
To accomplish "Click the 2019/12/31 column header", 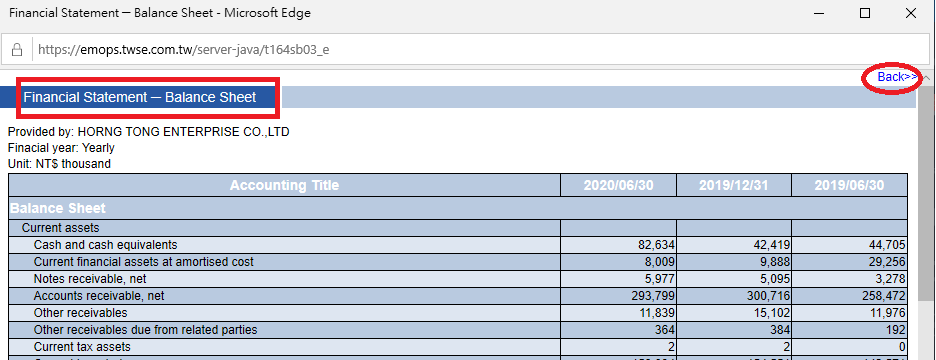I will pyautogui.click(x=734, y=185).
